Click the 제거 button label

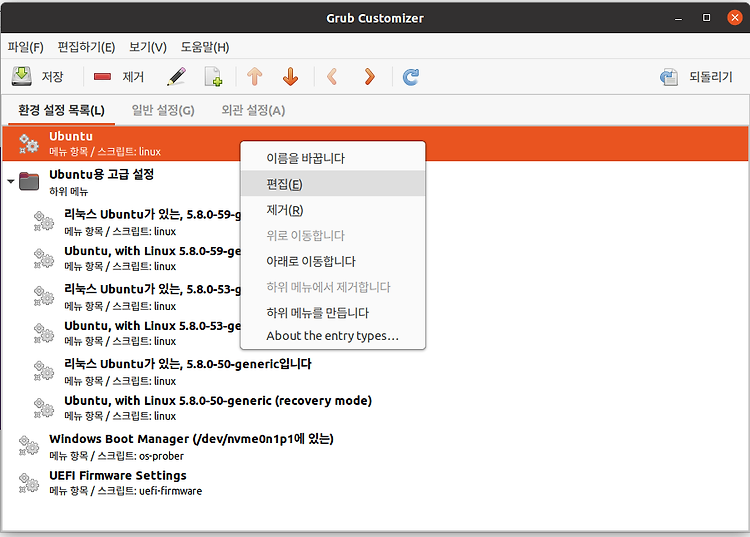click(x=133, y=77)
